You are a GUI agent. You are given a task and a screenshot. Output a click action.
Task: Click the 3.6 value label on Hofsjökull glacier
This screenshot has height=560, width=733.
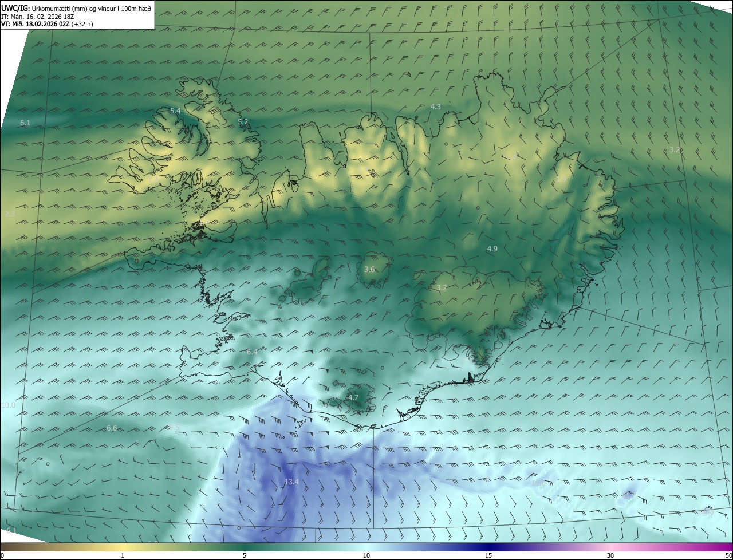pyautogui.click(x=369, y=269)
